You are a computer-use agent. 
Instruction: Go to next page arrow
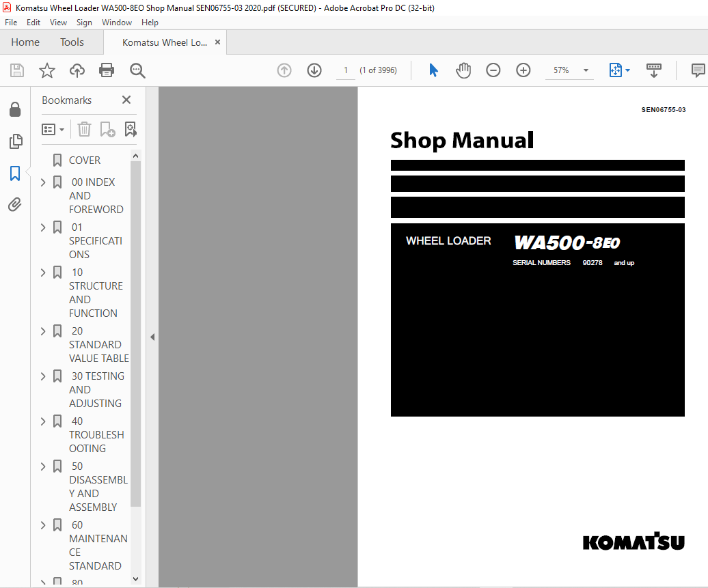(x=314, y=70)
